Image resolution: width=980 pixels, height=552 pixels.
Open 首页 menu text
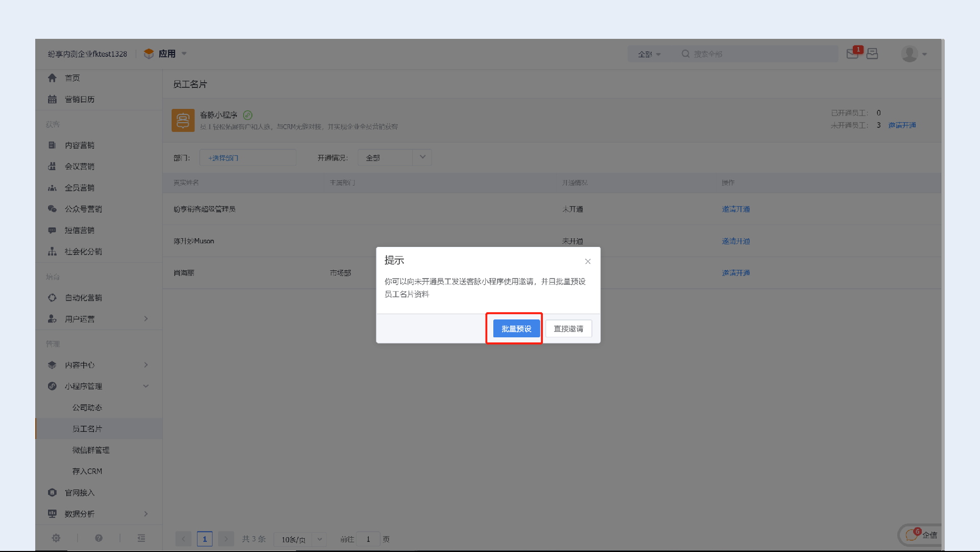pos(73,78)
